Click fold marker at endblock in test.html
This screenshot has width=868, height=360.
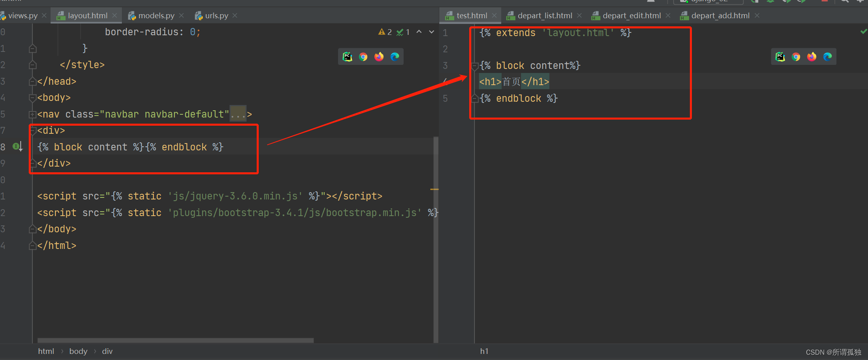coord(475,99)
